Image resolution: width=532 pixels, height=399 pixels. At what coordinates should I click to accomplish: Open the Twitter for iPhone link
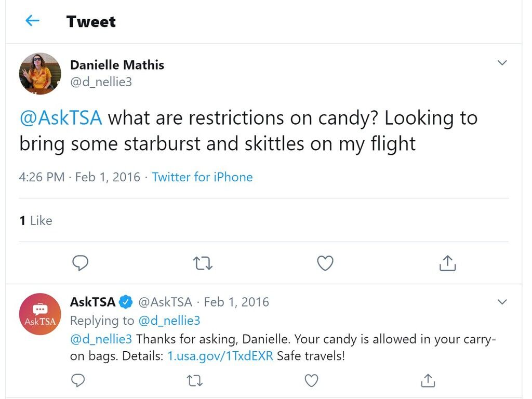[202, 177]
